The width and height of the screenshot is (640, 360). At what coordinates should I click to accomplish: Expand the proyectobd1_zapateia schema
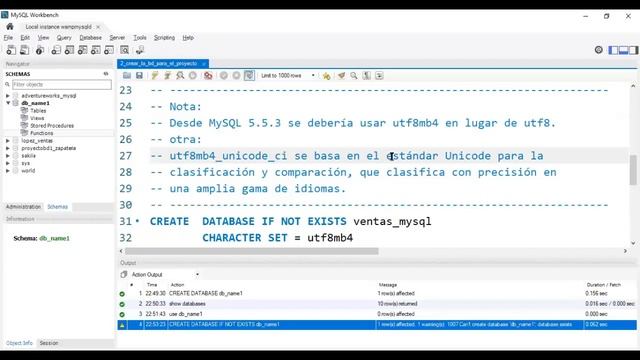click(x=8, y=148)
